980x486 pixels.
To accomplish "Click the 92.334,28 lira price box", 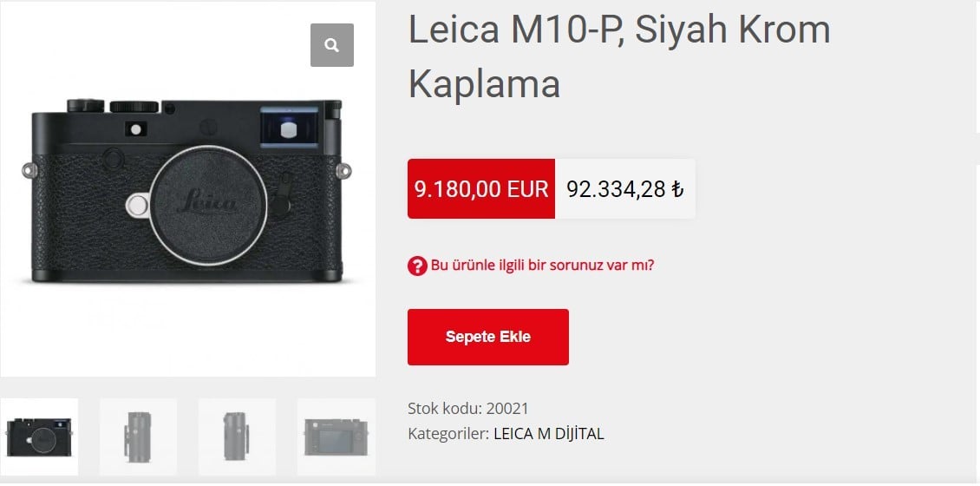I will [625, 189].
